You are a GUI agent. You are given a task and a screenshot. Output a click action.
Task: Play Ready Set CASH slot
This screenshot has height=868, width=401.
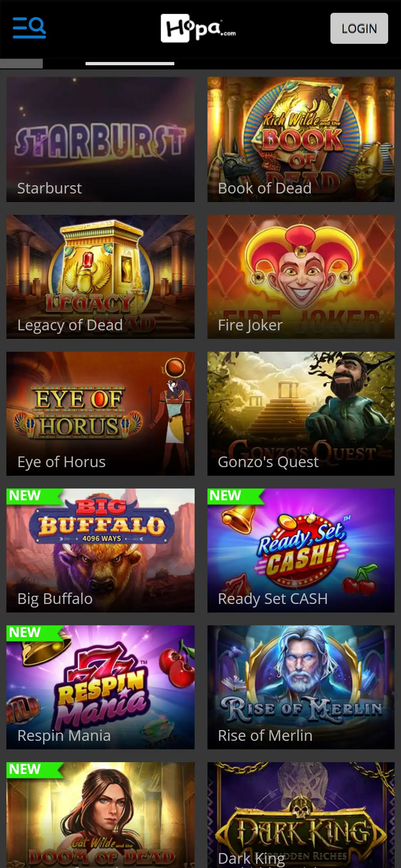click(301, 550)
